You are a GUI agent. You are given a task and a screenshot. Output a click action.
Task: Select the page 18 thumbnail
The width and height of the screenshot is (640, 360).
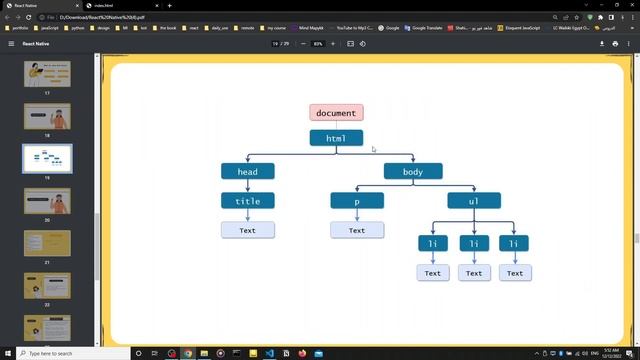(47, 116)
